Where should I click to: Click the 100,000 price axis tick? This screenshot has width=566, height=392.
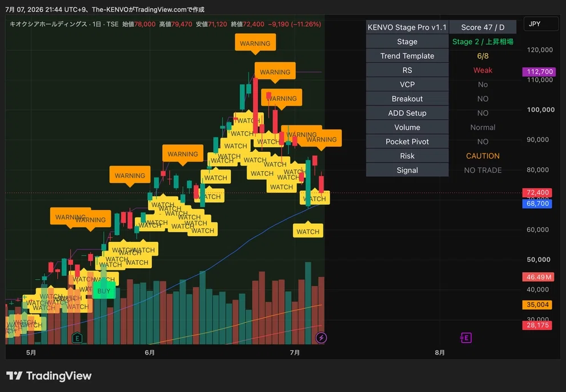click(540, 110)
